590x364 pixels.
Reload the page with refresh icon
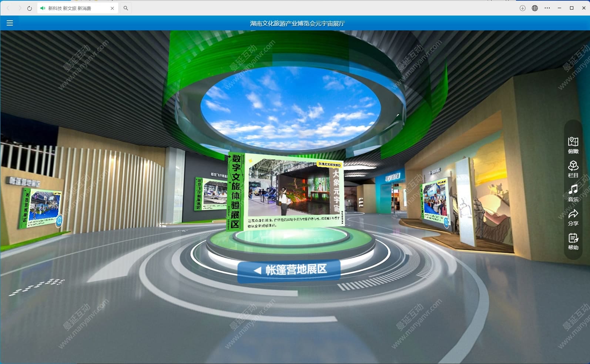[30, 8]
